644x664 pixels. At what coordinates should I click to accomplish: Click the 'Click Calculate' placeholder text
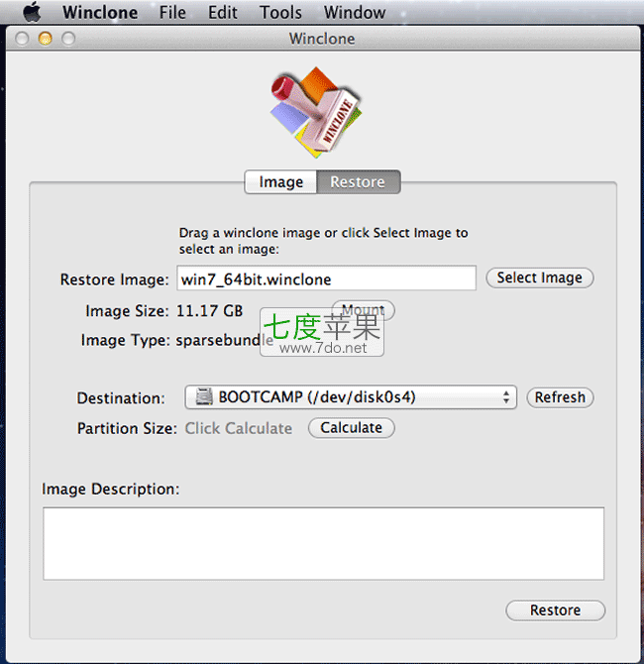[239, 428]
